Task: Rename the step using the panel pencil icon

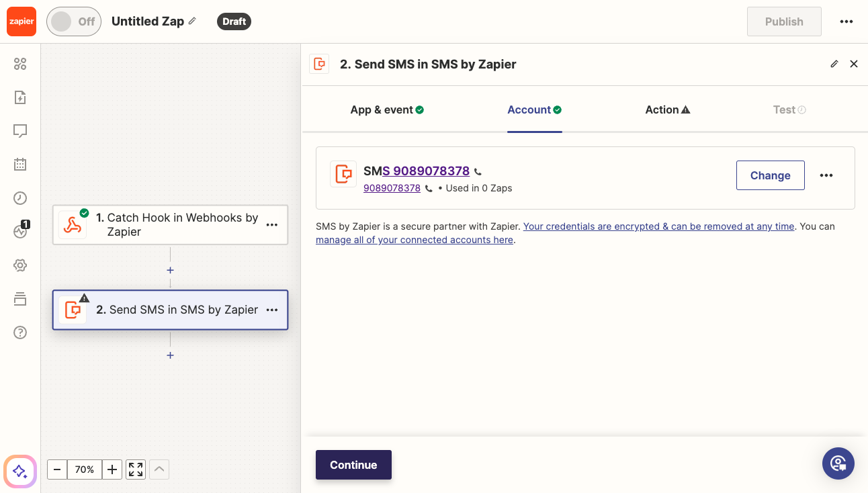Action: click(834, 64)
